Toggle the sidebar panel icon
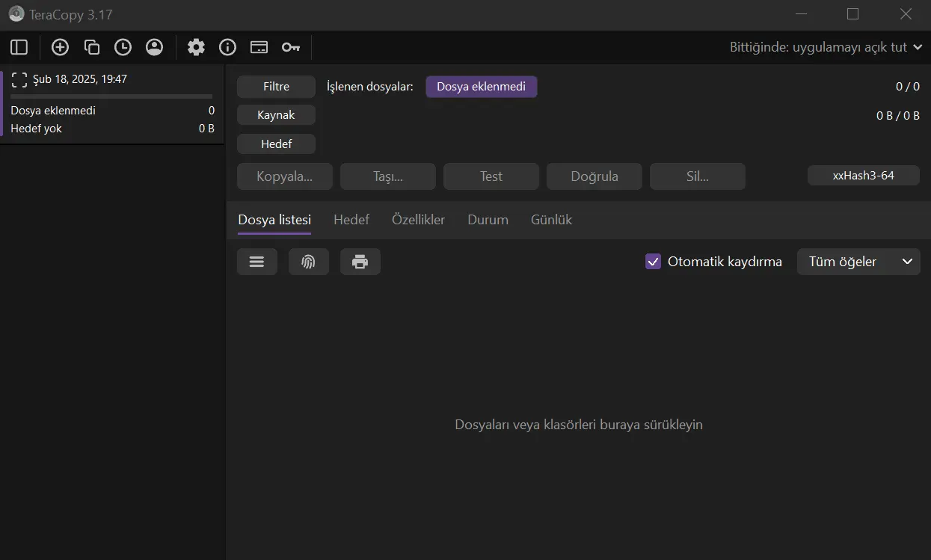 19,47
